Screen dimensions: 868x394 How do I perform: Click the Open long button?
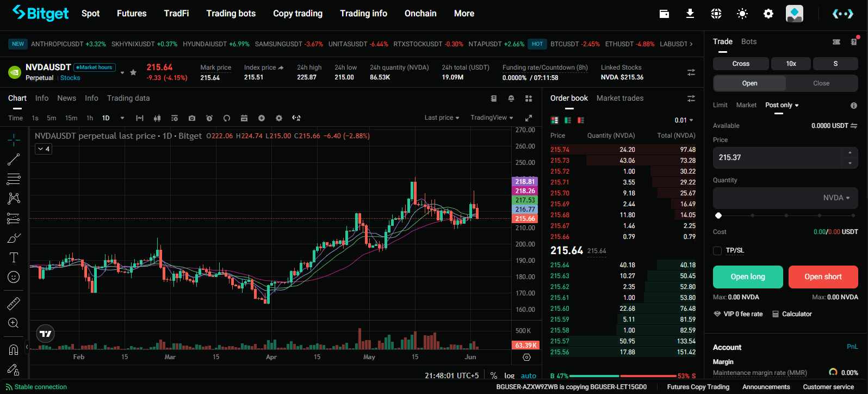point(748,277)
